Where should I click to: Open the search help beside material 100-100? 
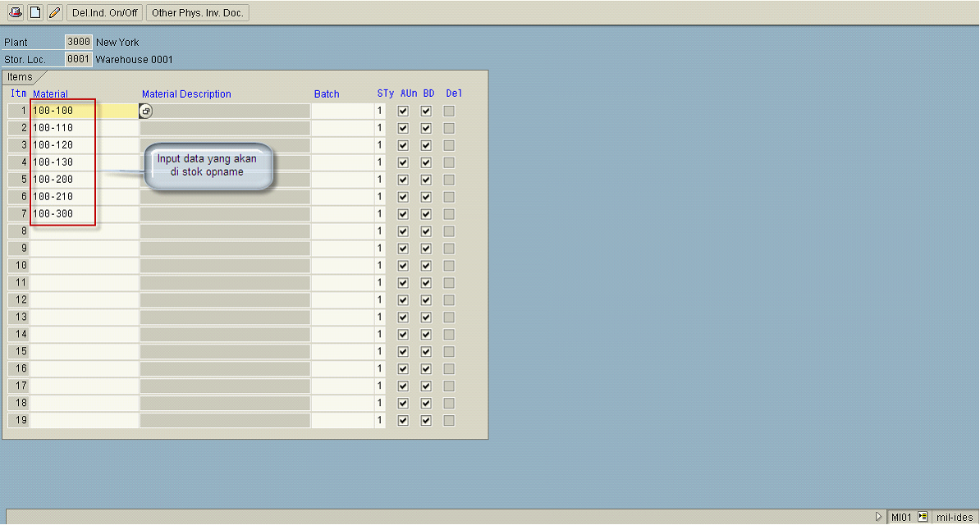tap(146, 111)
